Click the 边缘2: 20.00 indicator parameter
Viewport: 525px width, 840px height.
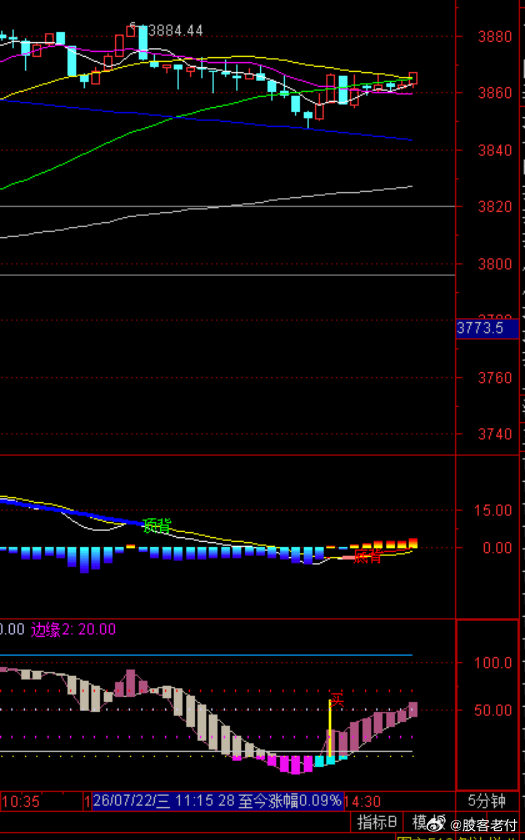[73, 629]
